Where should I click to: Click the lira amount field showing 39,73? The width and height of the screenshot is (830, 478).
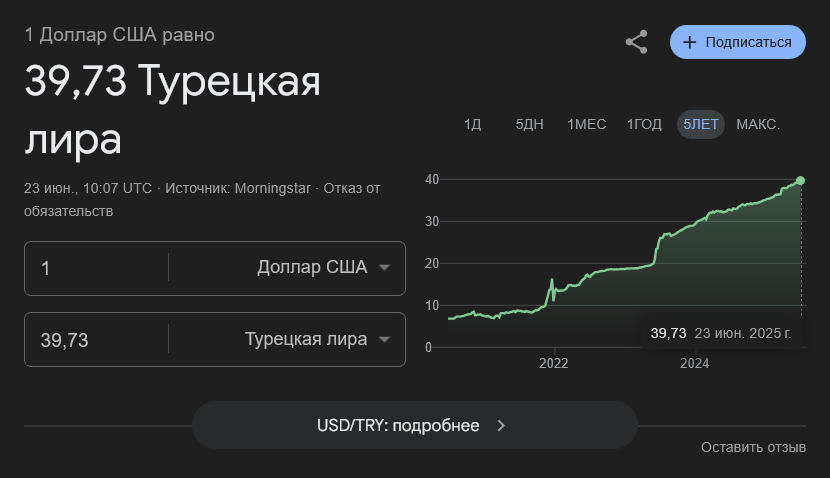[x=96, y=339]
